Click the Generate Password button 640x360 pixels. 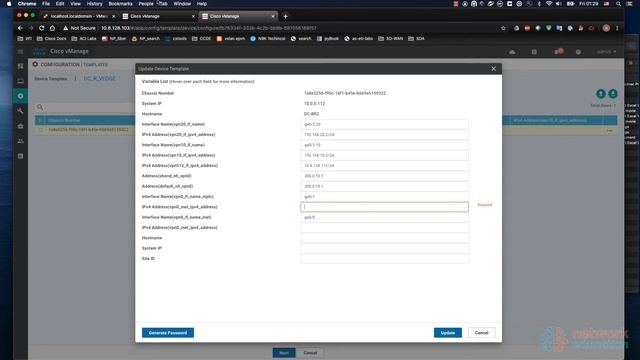pyautogui.click(x=168, y=333)
